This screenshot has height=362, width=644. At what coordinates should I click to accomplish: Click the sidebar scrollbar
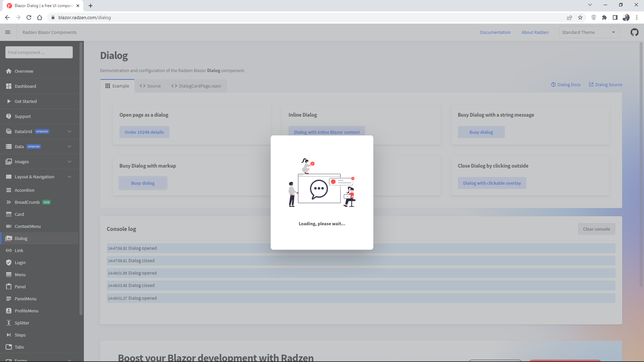[x=81, y=179]
